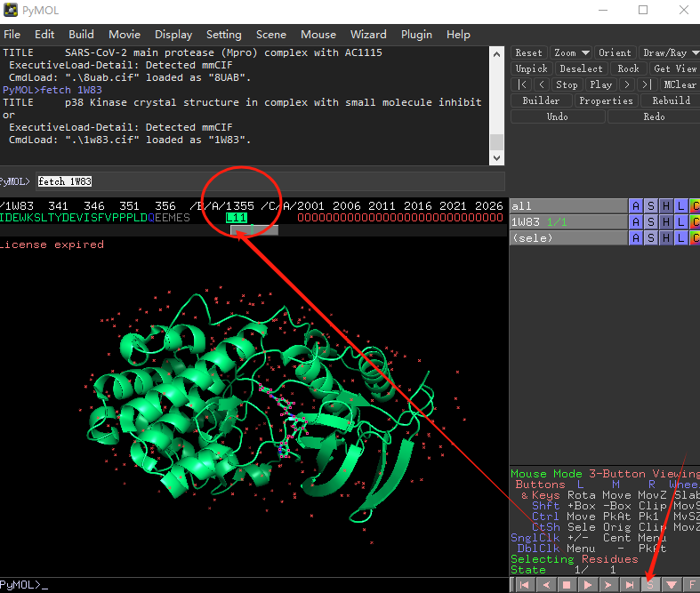
Task: Click the Undo button
Action: 558,116
